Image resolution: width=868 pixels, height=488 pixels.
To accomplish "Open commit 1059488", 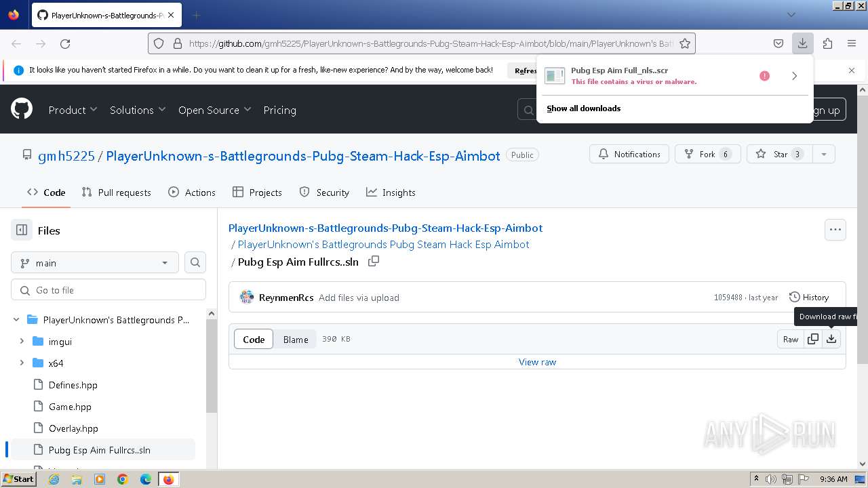I will [728, 298].
